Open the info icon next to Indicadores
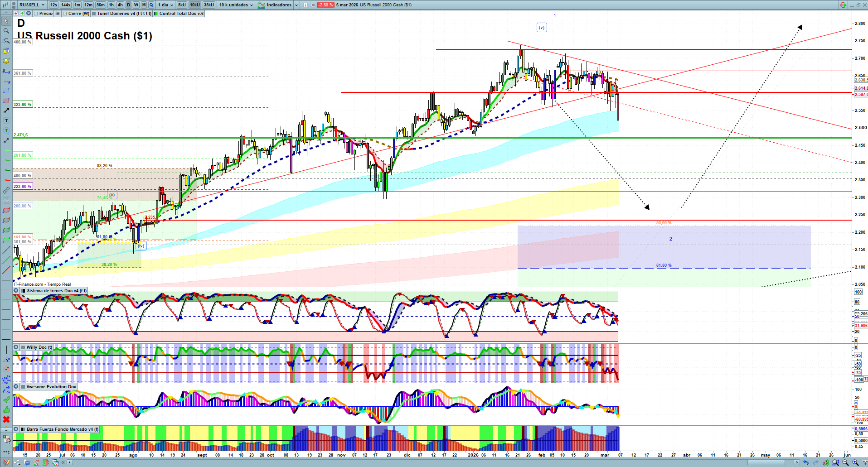Screen dimensions: 868x467 [305, 5]
